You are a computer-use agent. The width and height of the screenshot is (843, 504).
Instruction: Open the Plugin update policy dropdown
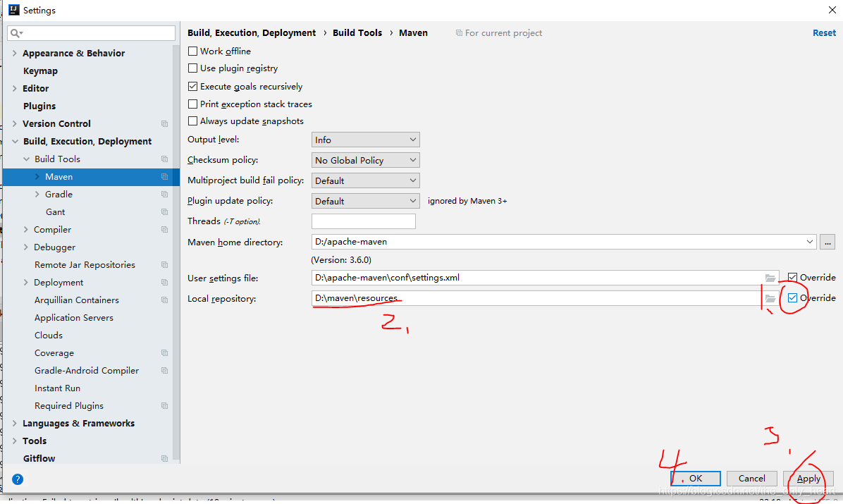point(366,201)
